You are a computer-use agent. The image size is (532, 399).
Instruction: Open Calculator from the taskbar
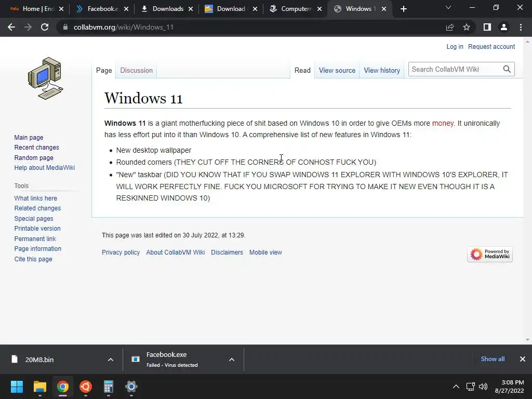[x=108, y=387]
